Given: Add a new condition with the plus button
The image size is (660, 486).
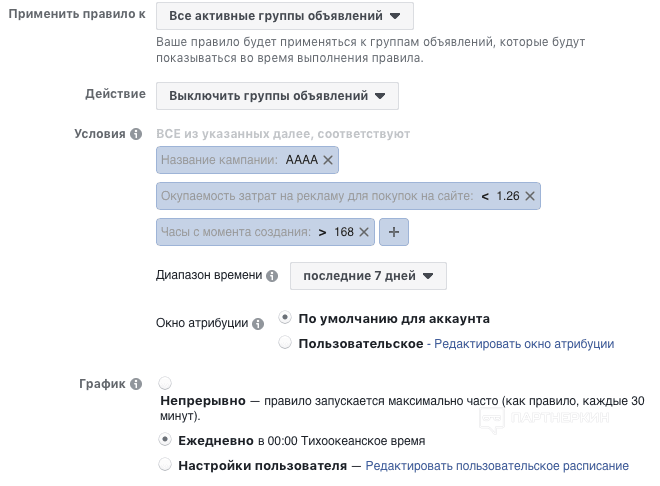Looking at the screenshot, I should pyautogui.click(x=394, y=232).
